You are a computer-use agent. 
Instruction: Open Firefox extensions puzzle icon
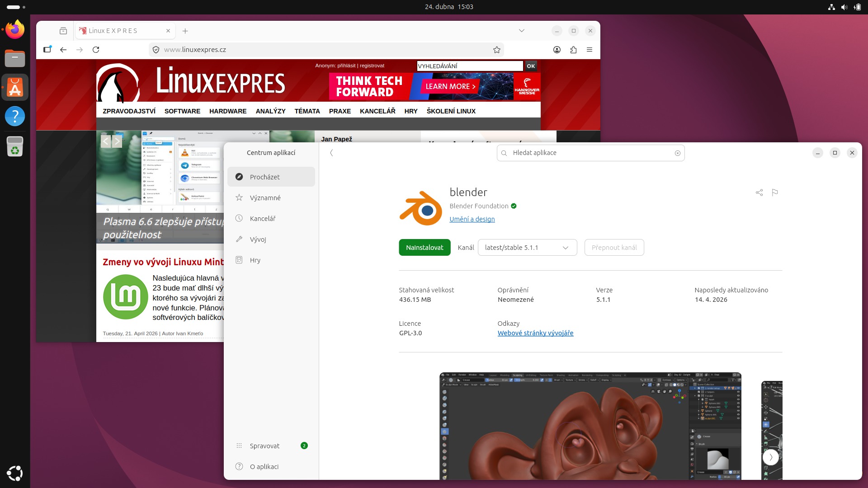tap(573, 50)
